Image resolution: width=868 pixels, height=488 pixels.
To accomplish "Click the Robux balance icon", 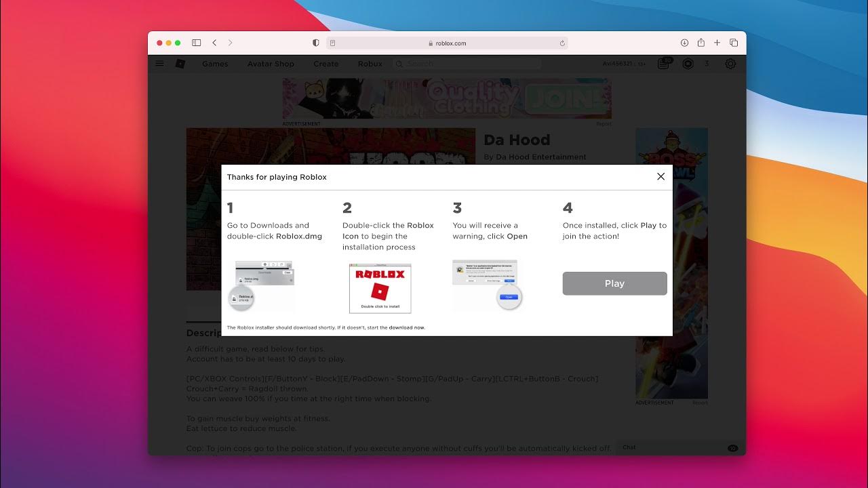I will coord(688,64).
